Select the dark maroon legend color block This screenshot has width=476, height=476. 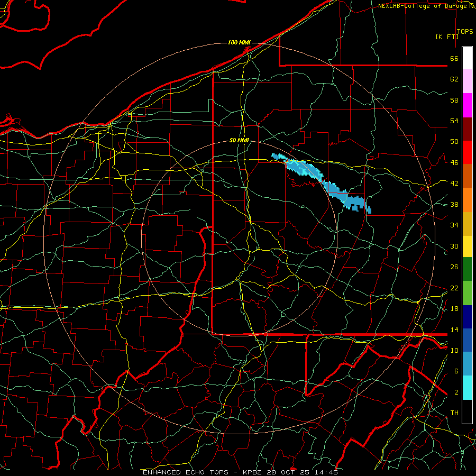467,129
